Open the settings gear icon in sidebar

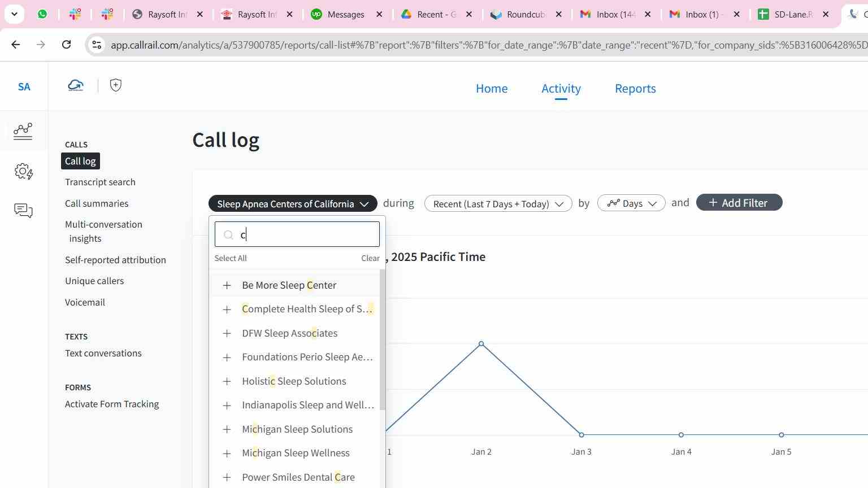(x=23, y=172)
